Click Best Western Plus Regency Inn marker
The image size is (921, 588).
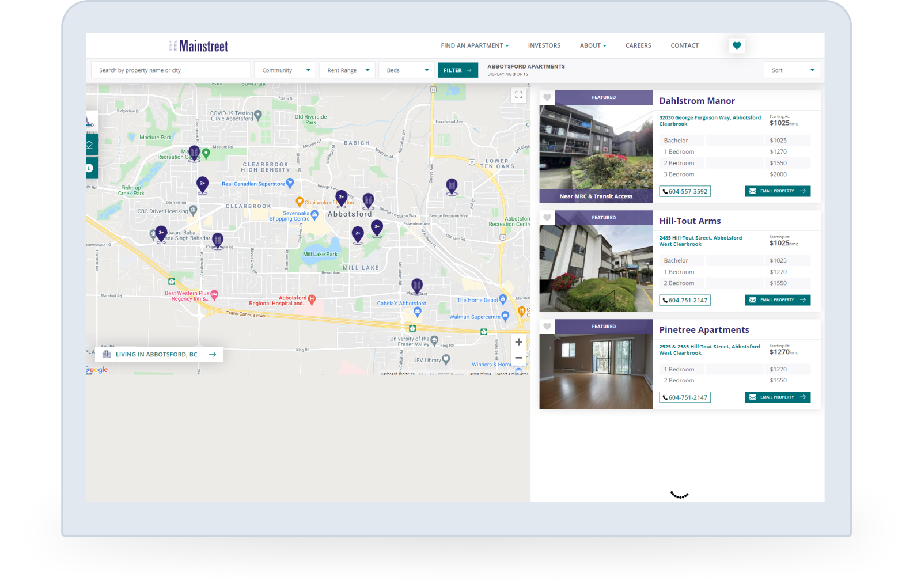[214, 295]
